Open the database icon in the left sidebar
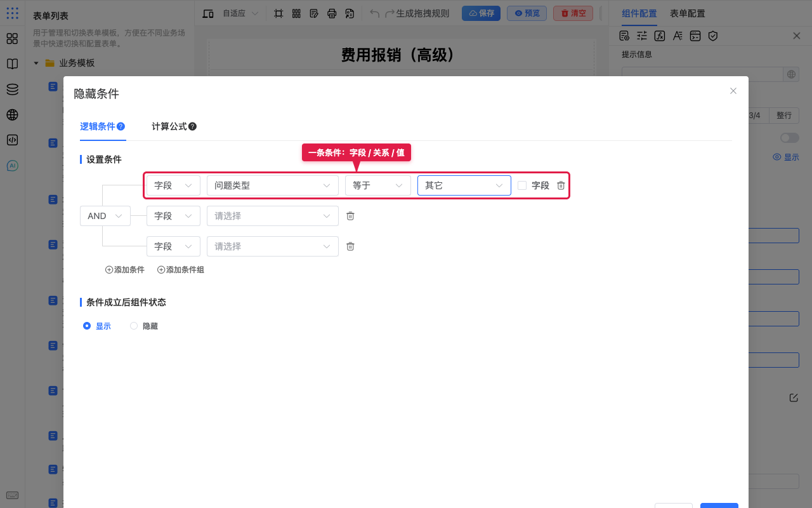 [x=12, y=90]
